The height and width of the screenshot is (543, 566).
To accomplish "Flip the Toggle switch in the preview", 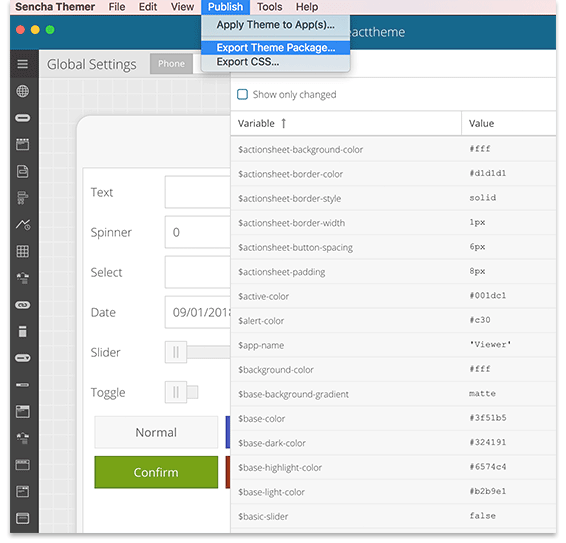I will pos(182,392).
